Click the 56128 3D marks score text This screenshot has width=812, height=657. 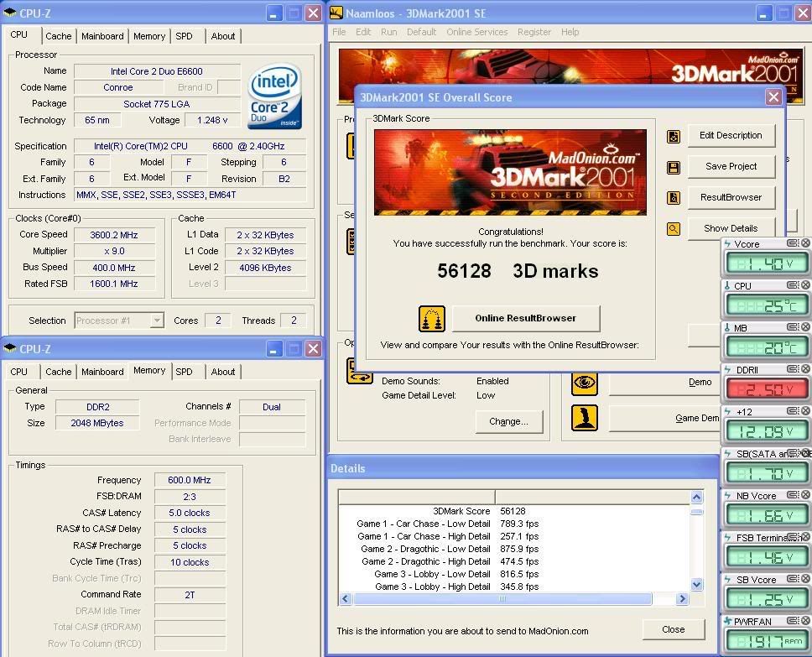coord(518,271)
